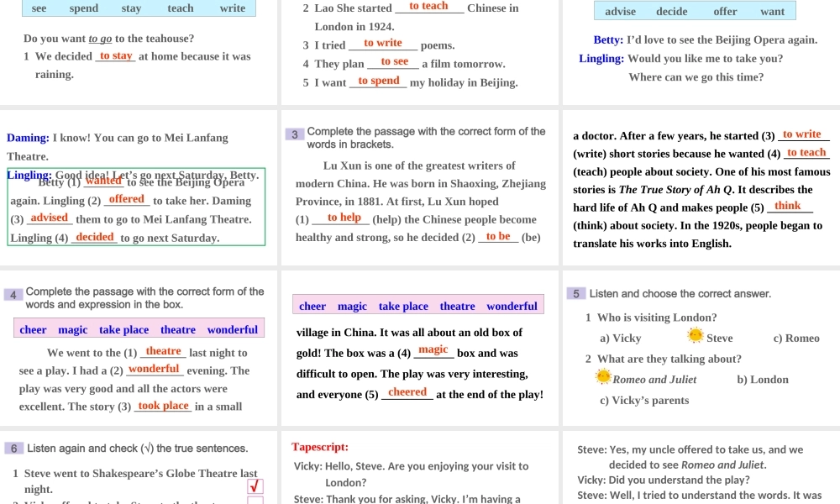Select answer option 'c) Romeo'

click(x=796, y=338)
